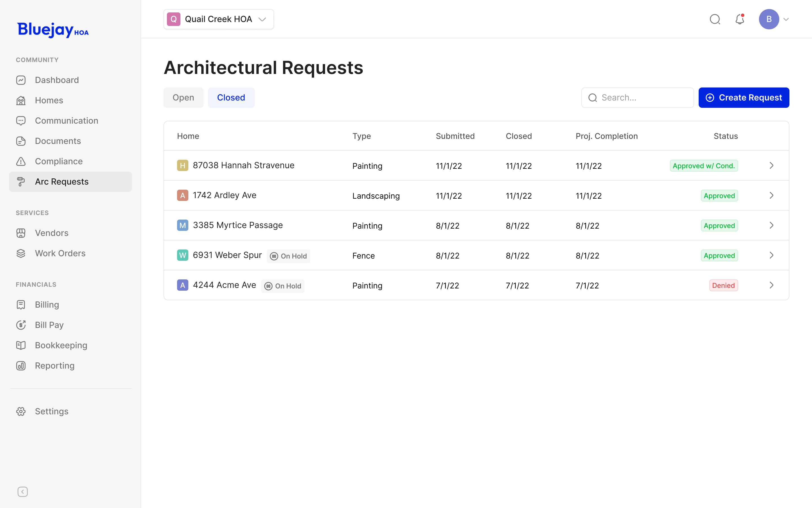Viewport: 812px width, 508px height.
Task: Select the Closed tab
Action: [231, 97]
